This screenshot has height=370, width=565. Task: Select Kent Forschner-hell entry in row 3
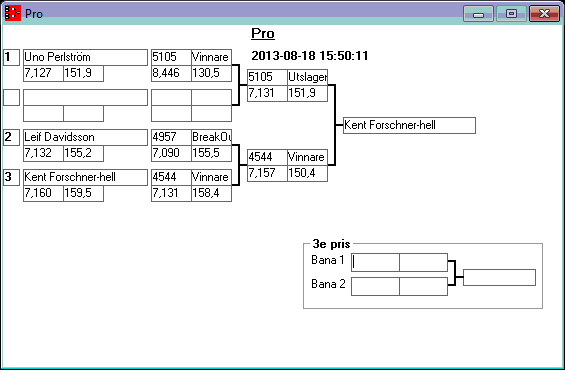(x=85, y=177)
